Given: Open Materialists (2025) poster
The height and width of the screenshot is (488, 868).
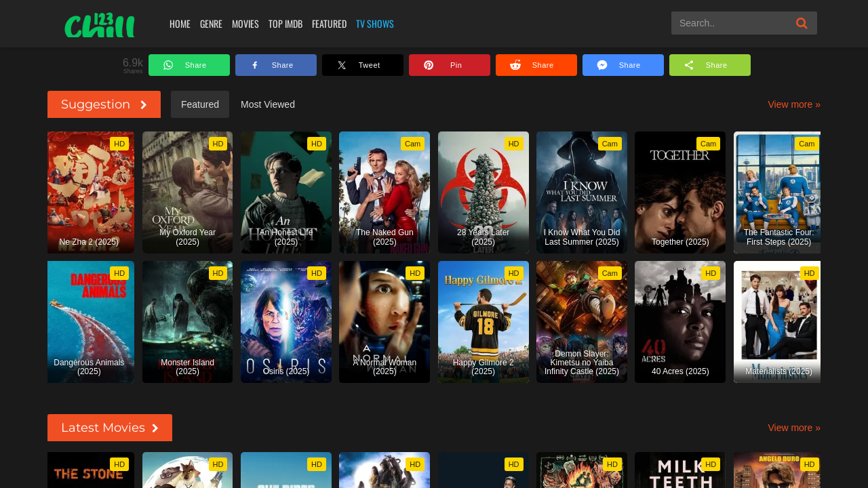Looking at the screenshot, I should (777, 322).
